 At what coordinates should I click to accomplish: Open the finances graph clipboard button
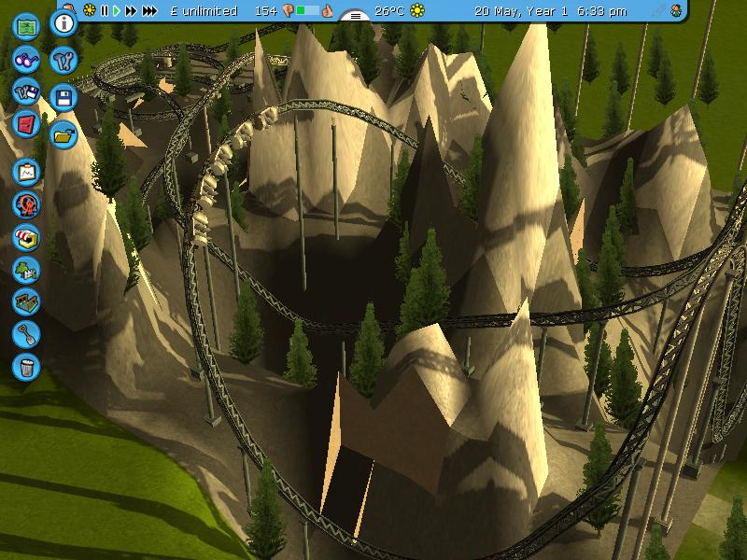pos(26,172)
